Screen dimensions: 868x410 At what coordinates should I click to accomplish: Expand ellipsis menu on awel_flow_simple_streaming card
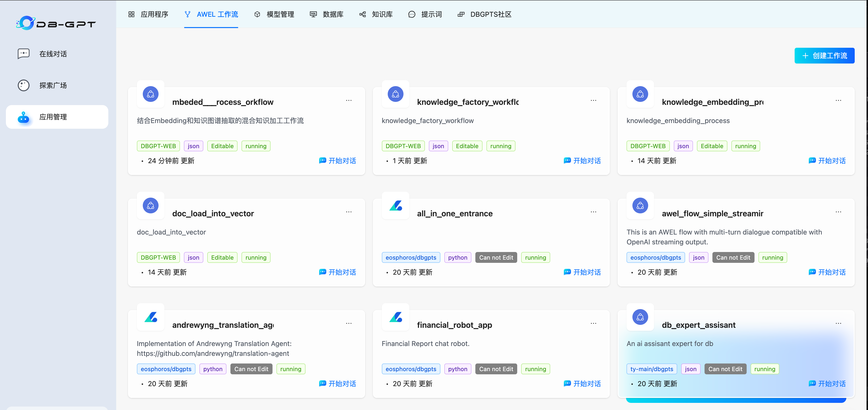click(x=838, y=212)
